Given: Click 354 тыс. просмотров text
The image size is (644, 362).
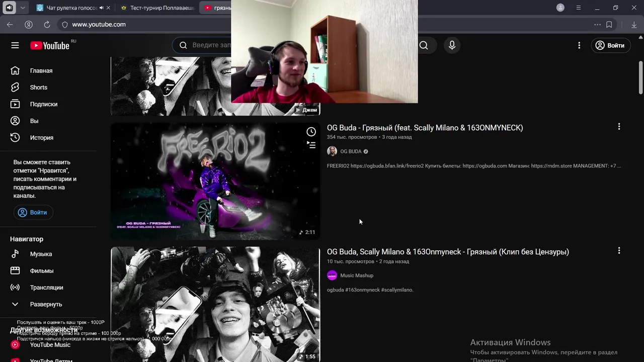Looking at the screenshot, I should 352,137.
